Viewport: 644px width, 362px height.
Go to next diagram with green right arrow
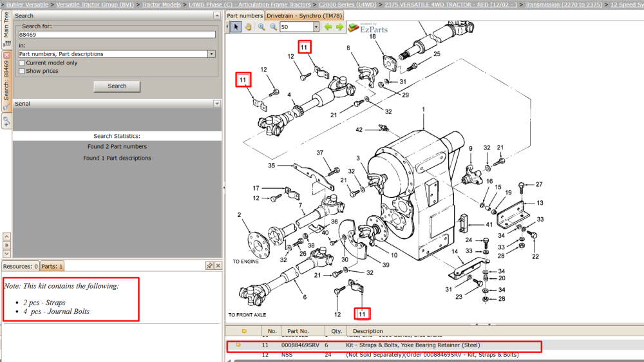point(339,27)
